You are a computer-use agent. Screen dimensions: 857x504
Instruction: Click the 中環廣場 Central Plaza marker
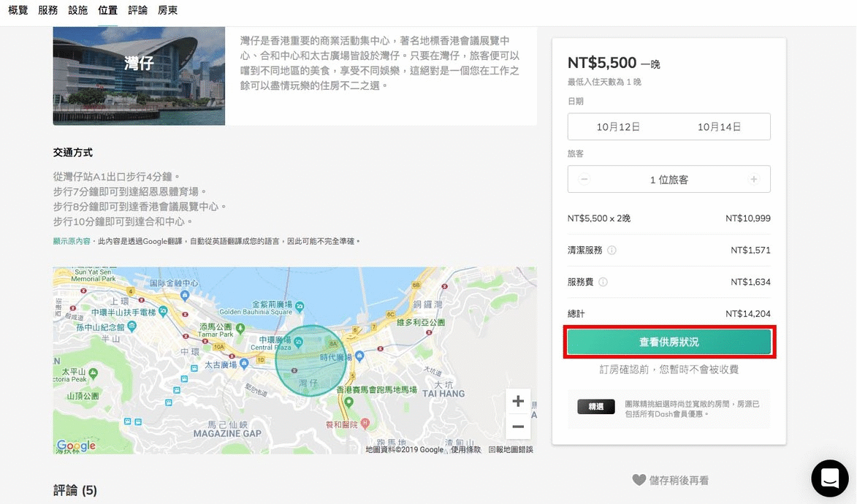298,342
